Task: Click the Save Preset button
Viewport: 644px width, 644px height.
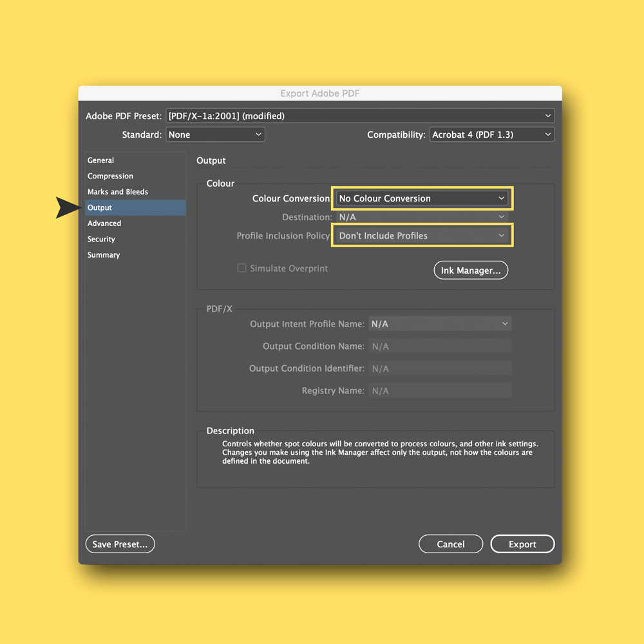Action: point(120,544)
